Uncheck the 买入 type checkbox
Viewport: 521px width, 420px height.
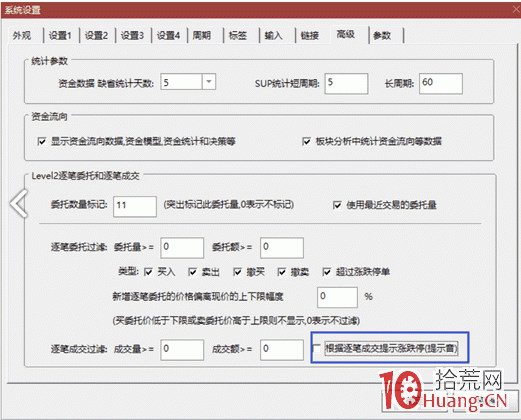pyautogui.click(x=148, y=272)
